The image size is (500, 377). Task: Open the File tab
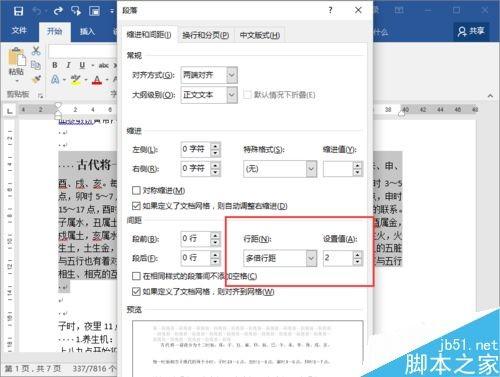pos(19,31)
